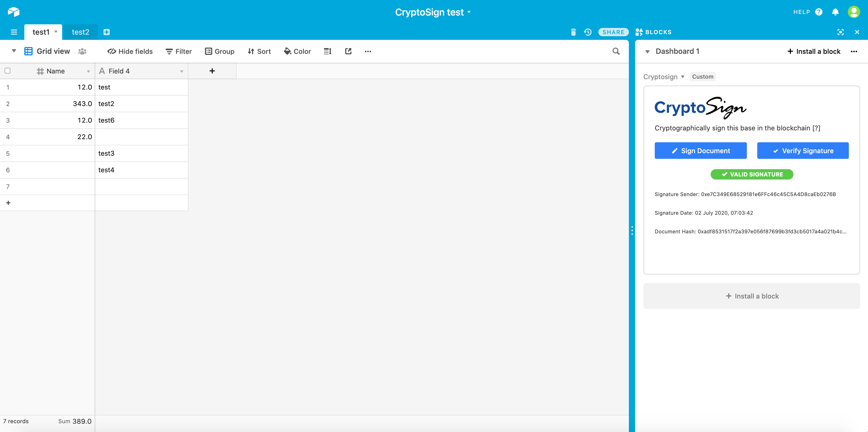This screenshot has height=432, width=868.
Task: Open the trash bin icon
Action: tap(573, 32)
